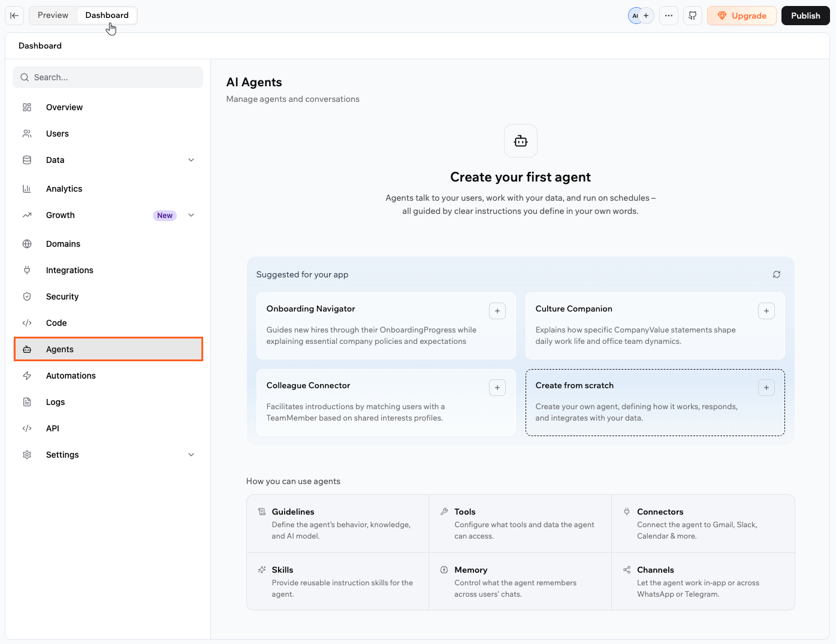Image resolution: width=836 pixels, height=644 pixels.
Task: Click plus on Create from scratch card
Action: [x=766, y=388]
